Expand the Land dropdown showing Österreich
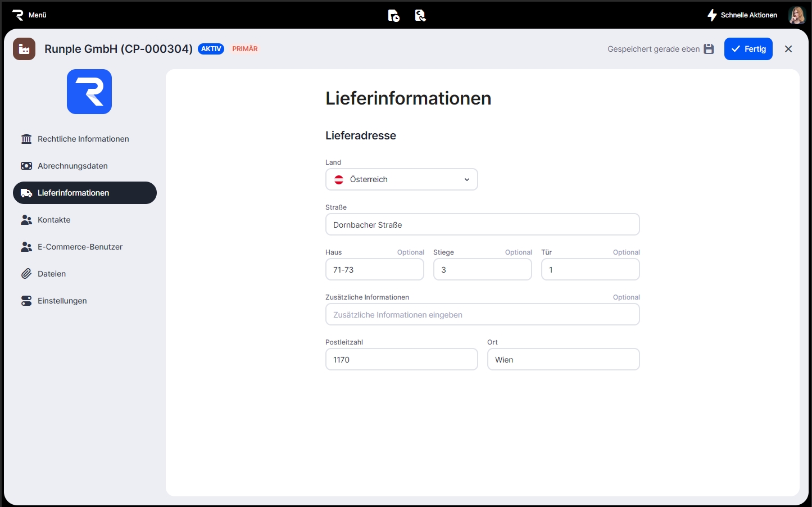 (401, 179)
